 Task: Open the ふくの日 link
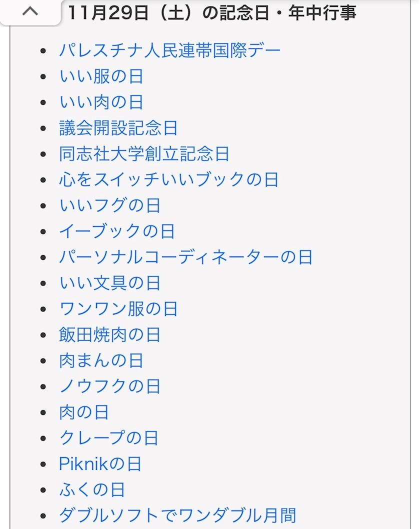point(92,490)
